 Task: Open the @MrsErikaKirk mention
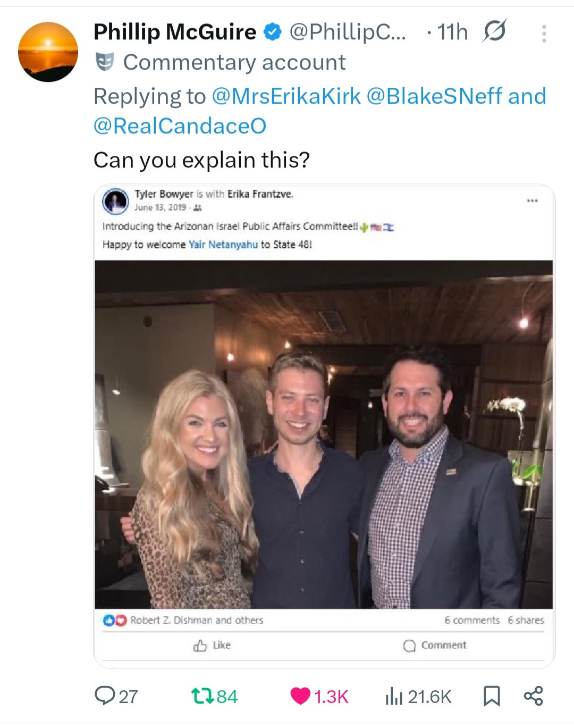286,96
